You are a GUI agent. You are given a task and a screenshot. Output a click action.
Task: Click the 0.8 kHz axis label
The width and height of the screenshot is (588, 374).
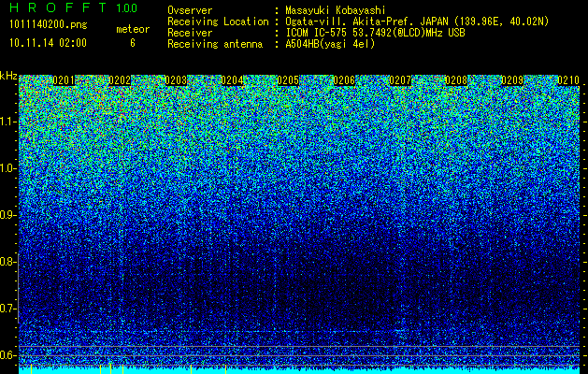pos(7,262)
